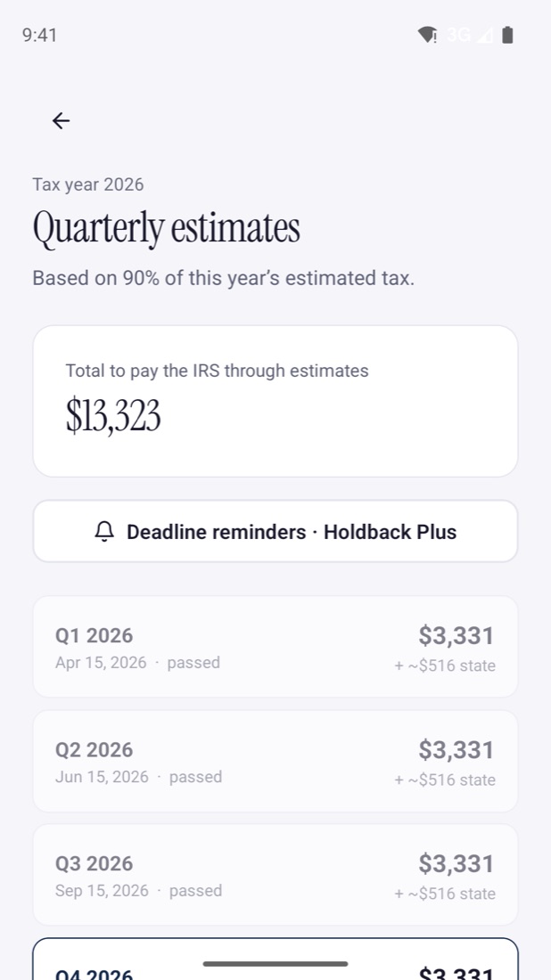Tap Q1's $3,331 payment amount
Screen dimensions: 551x980
point(456,635)
